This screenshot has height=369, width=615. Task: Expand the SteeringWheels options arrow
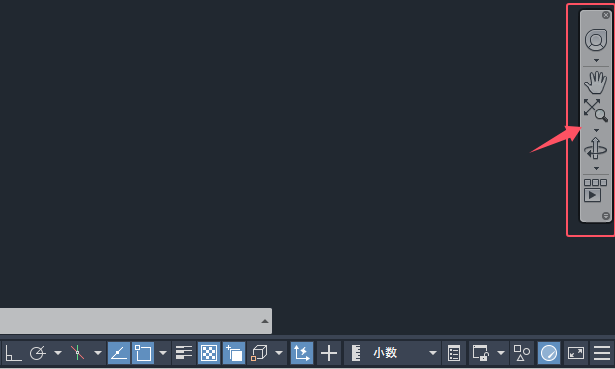click(x=596, y=60)
